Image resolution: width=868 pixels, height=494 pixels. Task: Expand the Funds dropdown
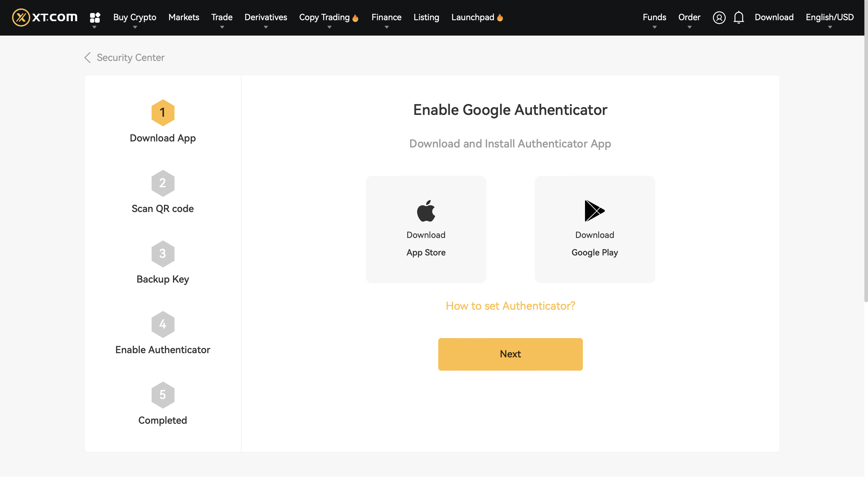[x=654, y=17]
